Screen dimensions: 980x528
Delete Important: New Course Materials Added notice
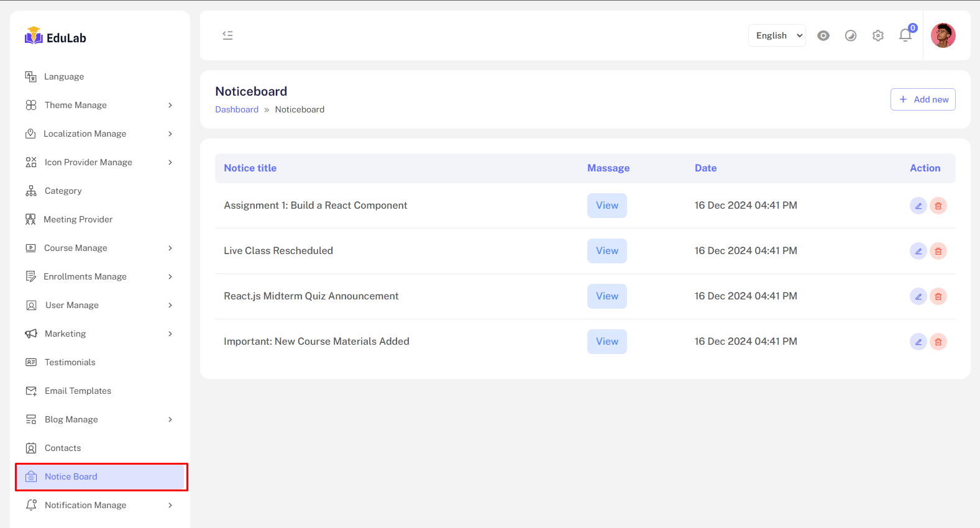click(x=938, y=342)
